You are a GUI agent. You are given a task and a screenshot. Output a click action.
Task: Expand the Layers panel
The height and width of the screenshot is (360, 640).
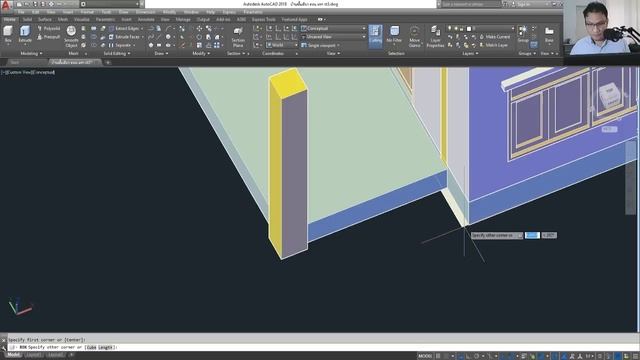pyautogui.click(x=470, y=53)
